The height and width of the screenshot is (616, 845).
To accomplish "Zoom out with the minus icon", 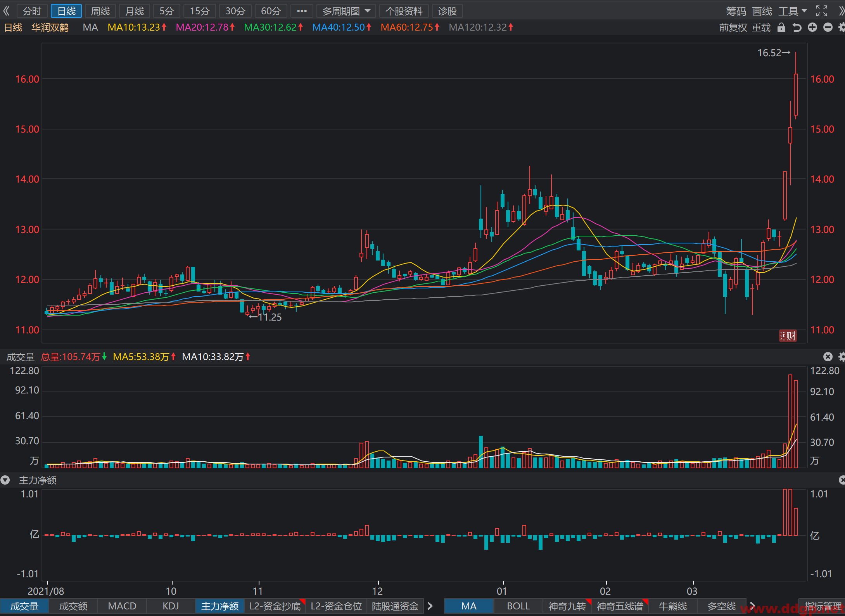I will coord(828,28).
